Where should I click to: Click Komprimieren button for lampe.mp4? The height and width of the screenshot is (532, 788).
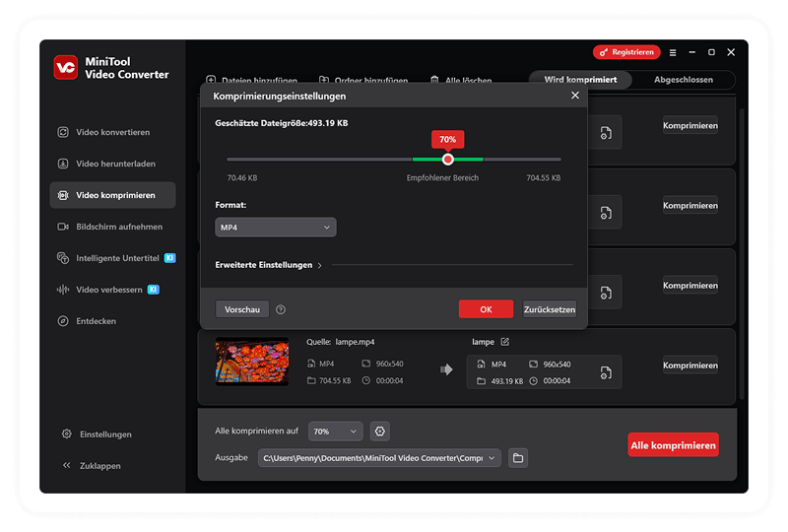point(690,366)
